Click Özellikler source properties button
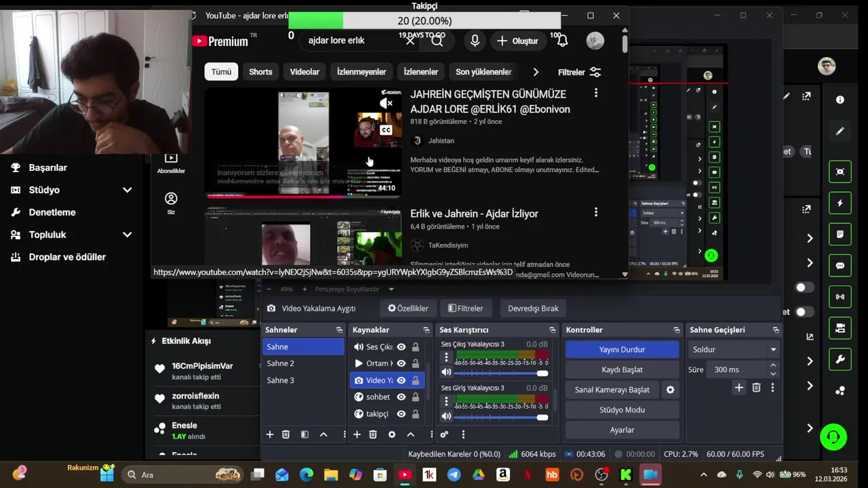 coord(408,308)
